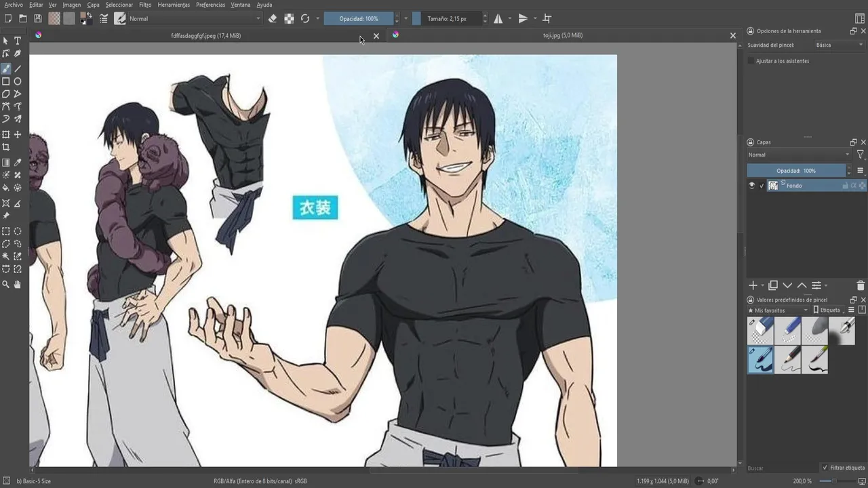868x488 pixels.
Task: Move layer up arrow button
Action: (802, 286)
